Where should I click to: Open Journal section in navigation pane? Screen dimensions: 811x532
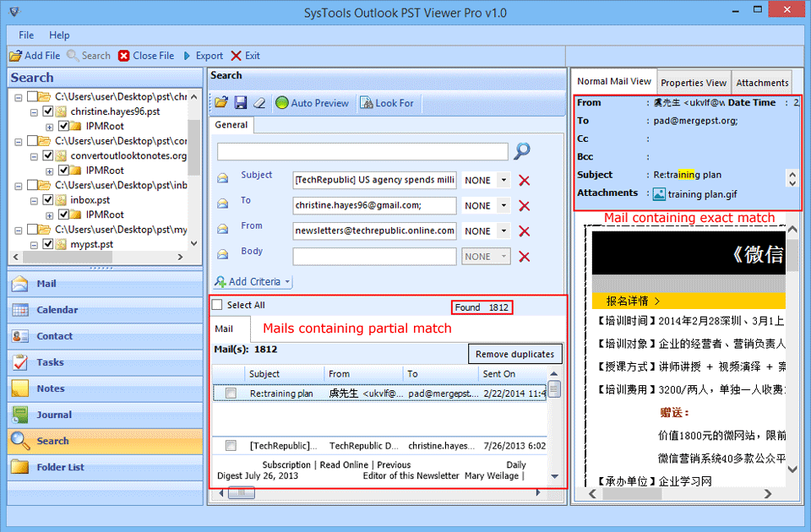click(x=106, y=415)
